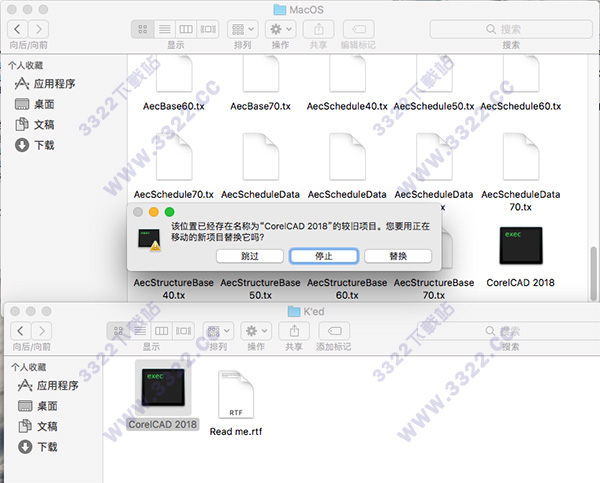This screenshot has width=600, height=483.
Task: Open 下载 in K'ed window sidebar
Action: coord(38,447)
